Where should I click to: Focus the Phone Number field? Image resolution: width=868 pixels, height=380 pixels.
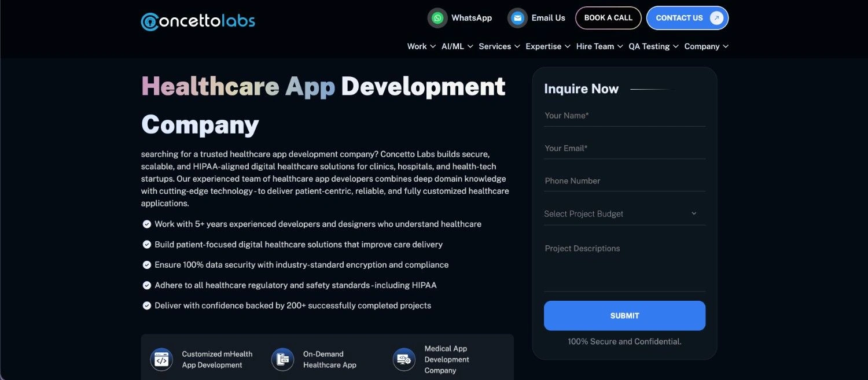point(624,181)
